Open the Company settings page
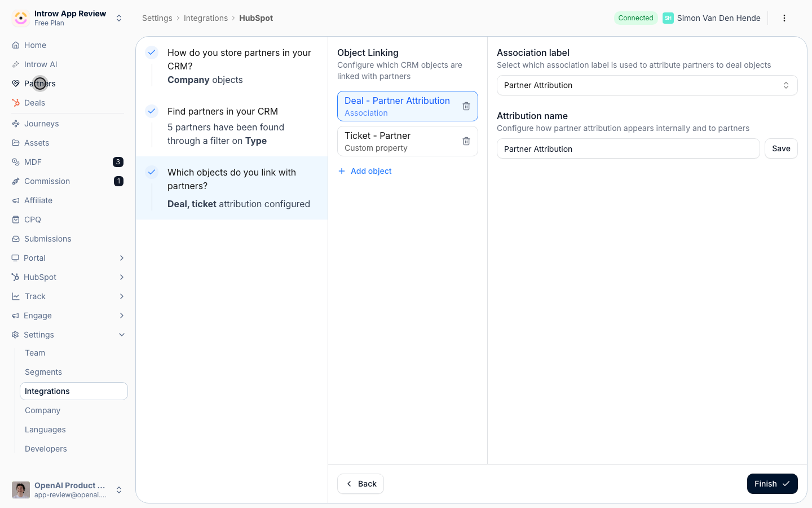The image size is (812, 508). [73, 410]
